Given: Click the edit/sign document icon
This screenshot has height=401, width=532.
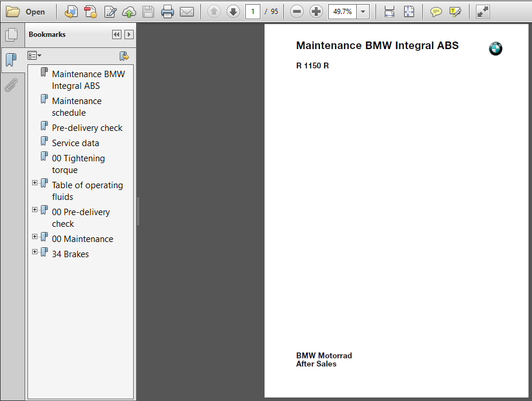Looking at the screenshot, I should pos(110,12).
